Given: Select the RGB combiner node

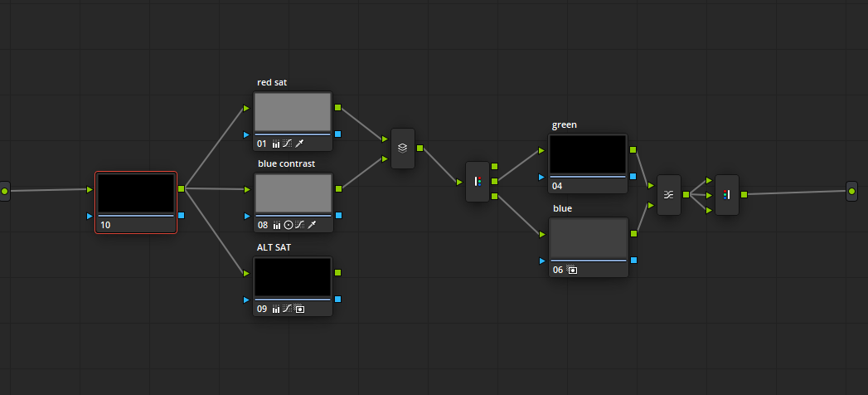Looking at the screenshot, I should point(727,195).
